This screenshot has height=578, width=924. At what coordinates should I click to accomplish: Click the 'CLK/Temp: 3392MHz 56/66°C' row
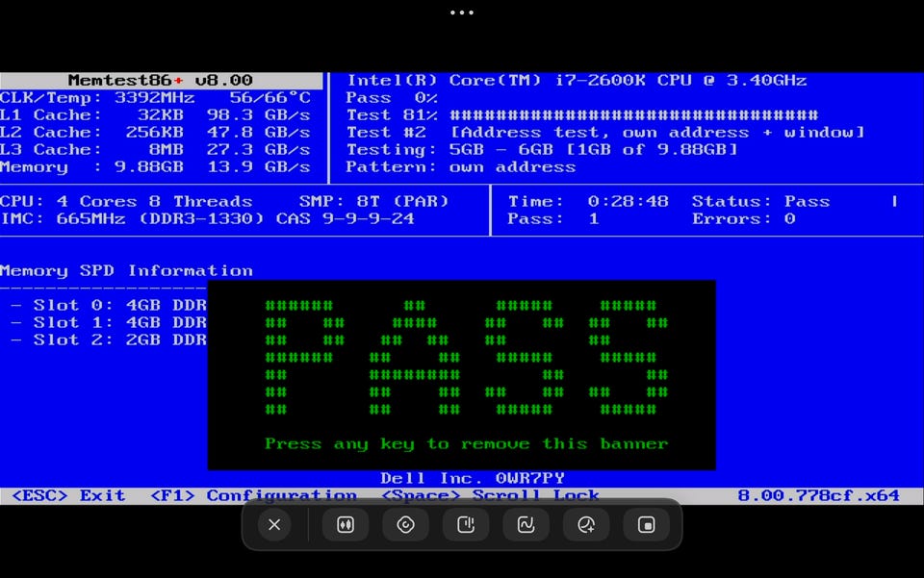click(156, 98)
